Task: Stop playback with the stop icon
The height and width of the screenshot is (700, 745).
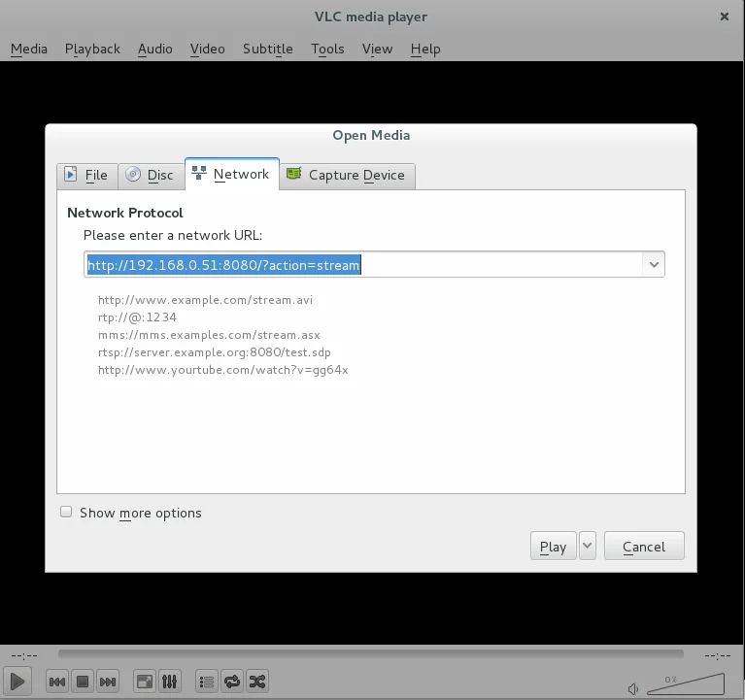Action: [83, 682]
